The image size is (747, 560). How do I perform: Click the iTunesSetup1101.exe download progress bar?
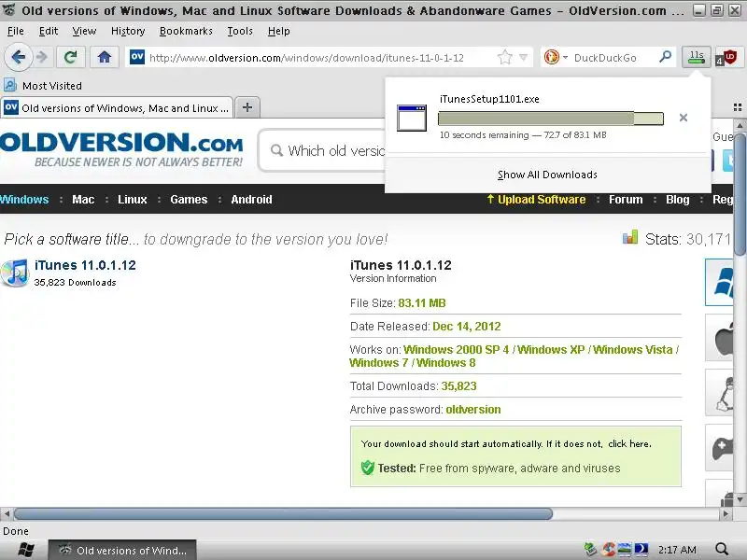tap(551, 119)
